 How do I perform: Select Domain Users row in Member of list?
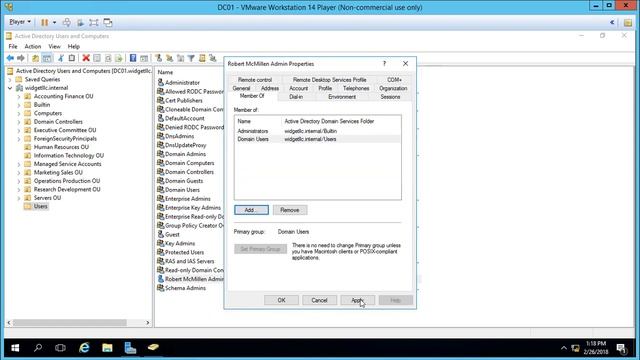click(x=318, y=139)
